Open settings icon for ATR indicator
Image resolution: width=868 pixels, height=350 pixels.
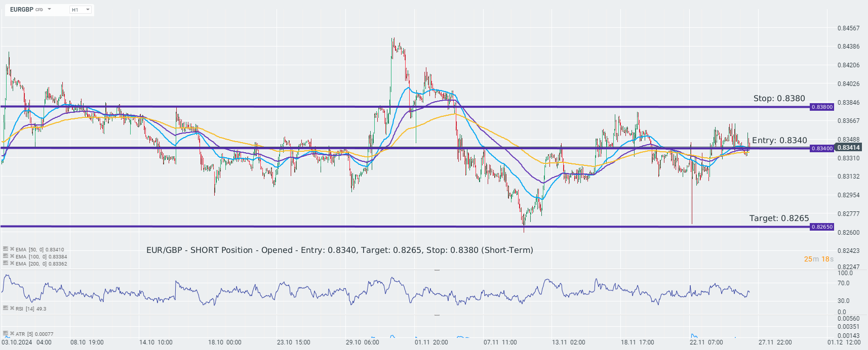(6, 333)
